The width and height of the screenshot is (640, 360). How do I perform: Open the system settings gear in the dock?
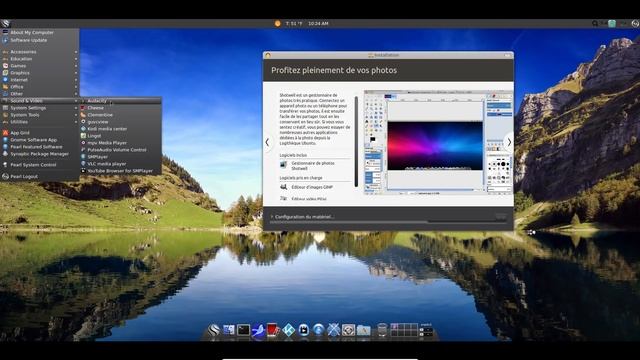(348, 330)
